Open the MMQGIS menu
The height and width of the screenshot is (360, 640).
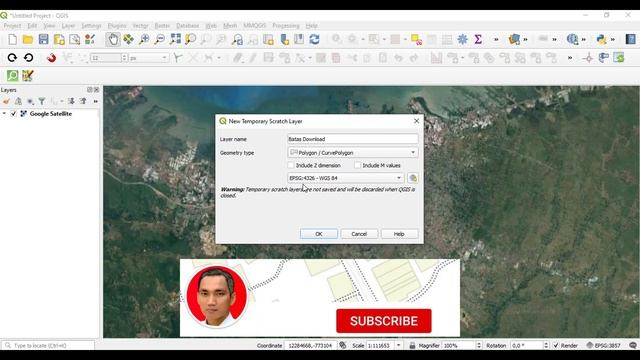pos(254,26)
